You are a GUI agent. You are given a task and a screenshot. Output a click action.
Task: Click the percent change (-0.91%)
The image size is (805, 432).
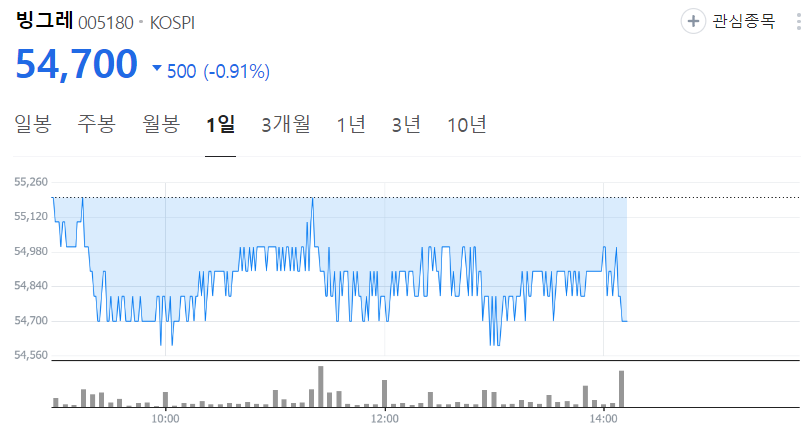coord(237,71)
